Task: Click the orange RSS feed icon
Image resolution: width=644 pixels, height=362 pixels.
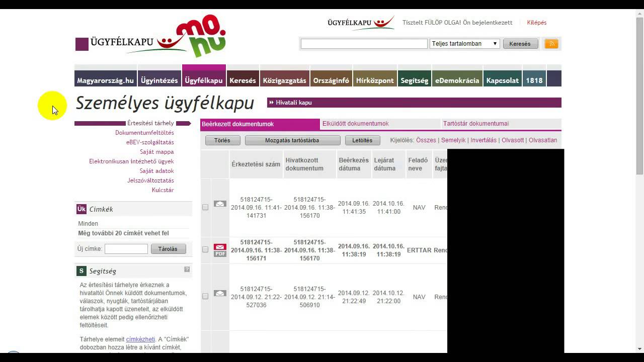Action: click(551, 44)
